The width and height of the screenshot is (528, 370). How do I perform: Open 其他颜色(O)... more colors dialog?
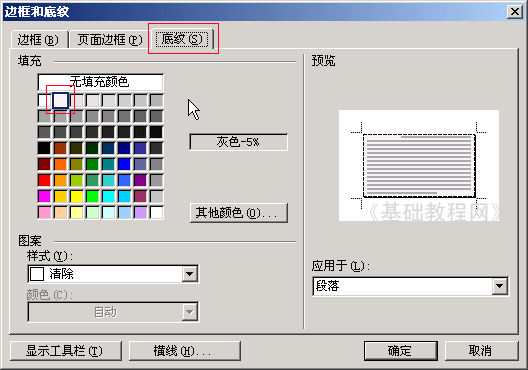click(239, 213)
